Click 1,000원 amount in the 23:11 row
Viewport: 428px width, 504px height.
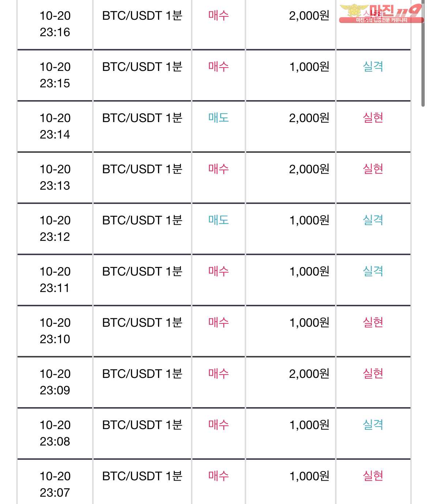click(309, 271)
